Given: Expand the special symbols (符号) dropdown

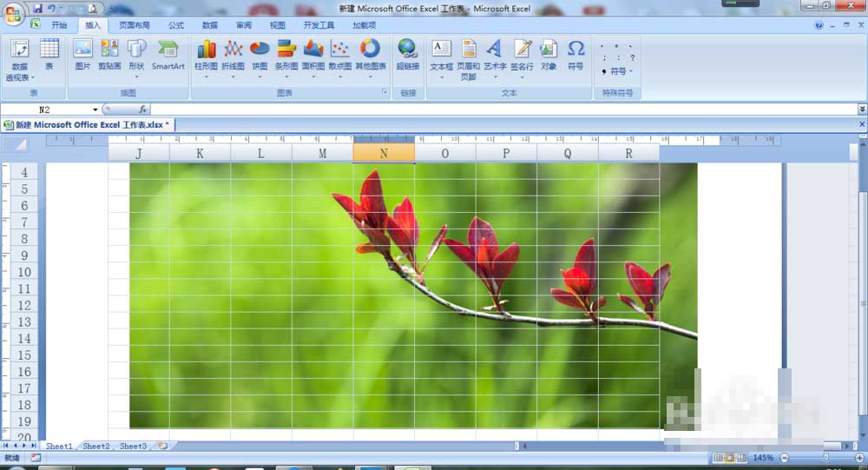Looking at the screenshot, I should [x=630, y=71].
